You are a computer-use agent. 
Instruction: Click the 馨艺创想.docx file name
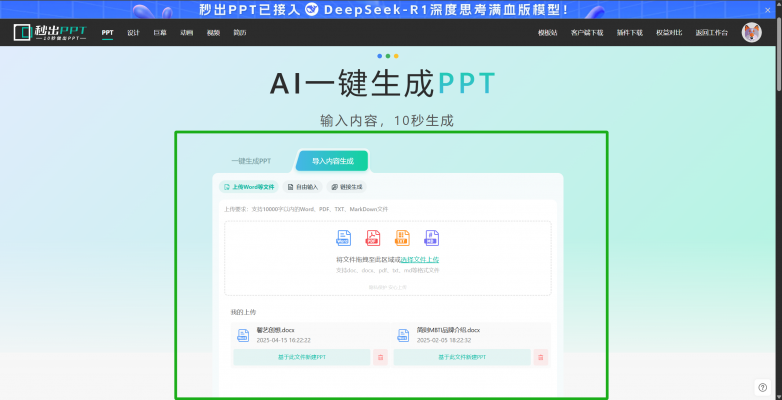point(275,330)
